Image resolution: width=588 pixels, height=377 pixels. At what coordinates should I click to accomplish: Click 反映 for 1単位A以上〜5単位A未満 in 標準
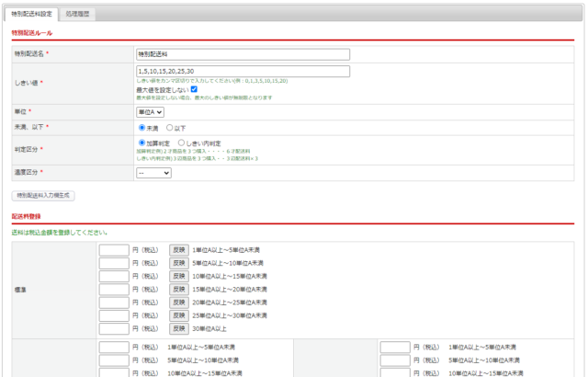[178, 249]
